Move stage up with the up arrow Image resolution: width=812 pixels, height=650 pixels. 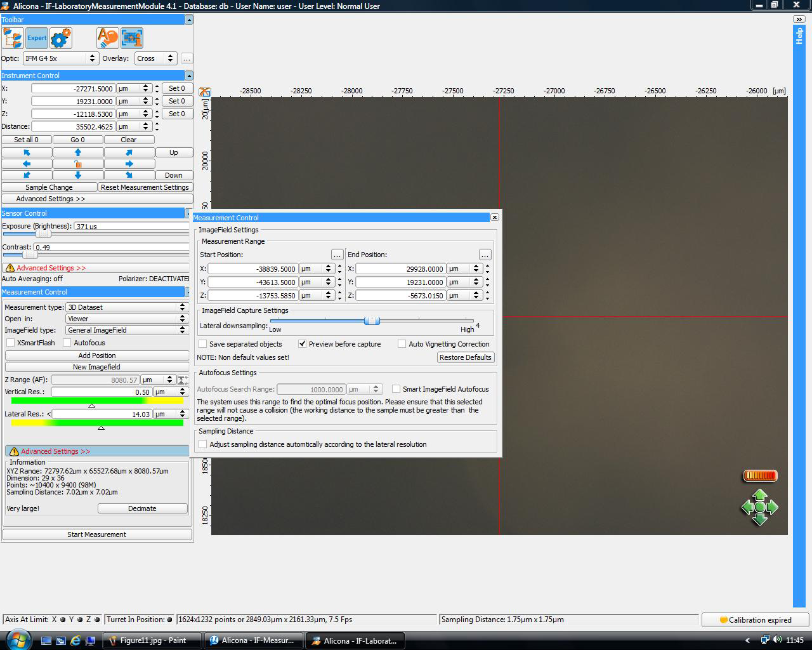coord(78,152)
